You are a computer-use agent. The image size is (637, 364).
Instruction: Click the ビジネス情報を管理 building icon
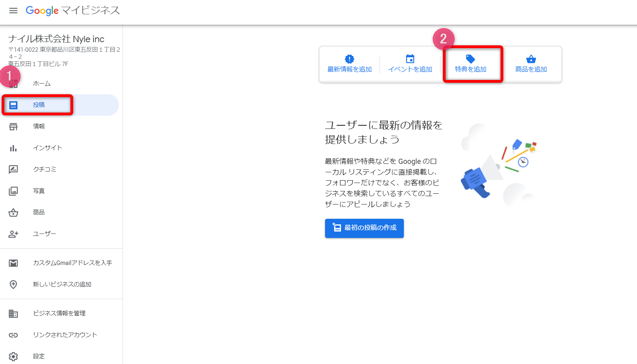coord(14,313)
